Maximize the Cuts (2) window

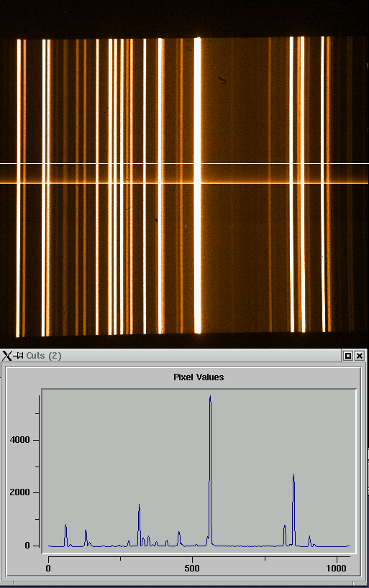348,356
